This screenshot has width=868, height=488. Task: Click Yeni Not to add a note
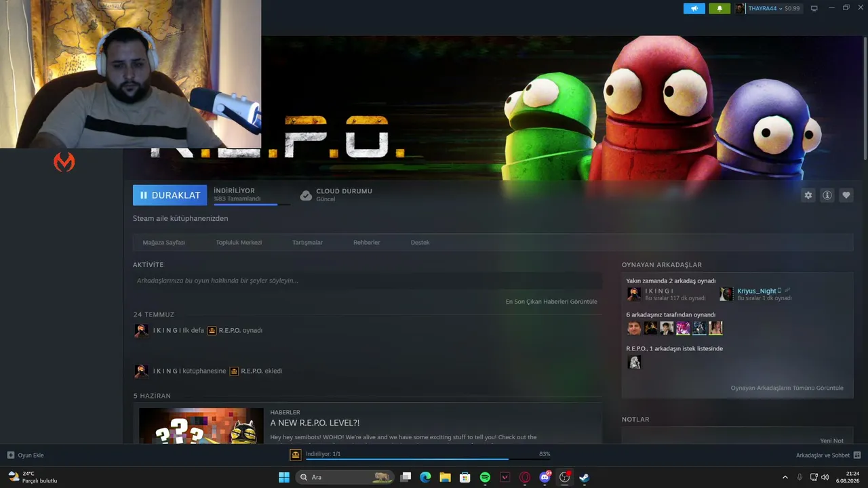tap(832, 441)
